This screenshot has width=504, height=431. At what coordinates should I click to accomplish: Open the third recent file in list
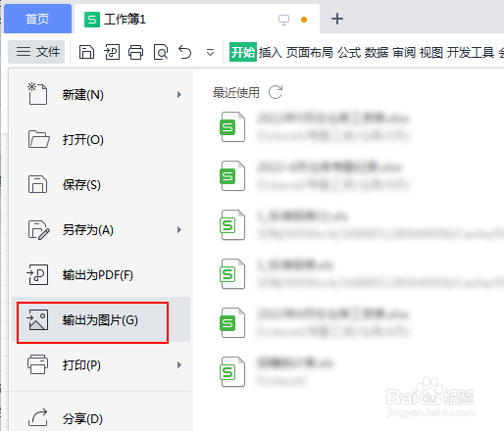pyautogui.click(x=361, y=224)
